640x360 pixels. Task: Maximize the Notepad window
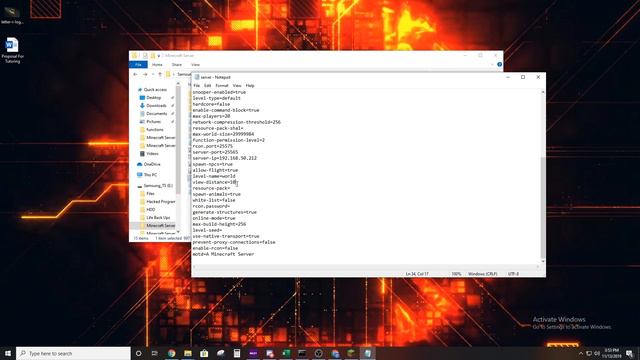(x=523, y=77)
